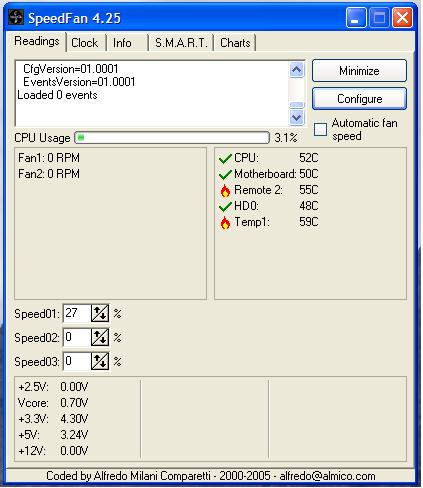The image size is (423, 488).
Task: Click the Speed01 percentage input field
Action: [77, 313]
